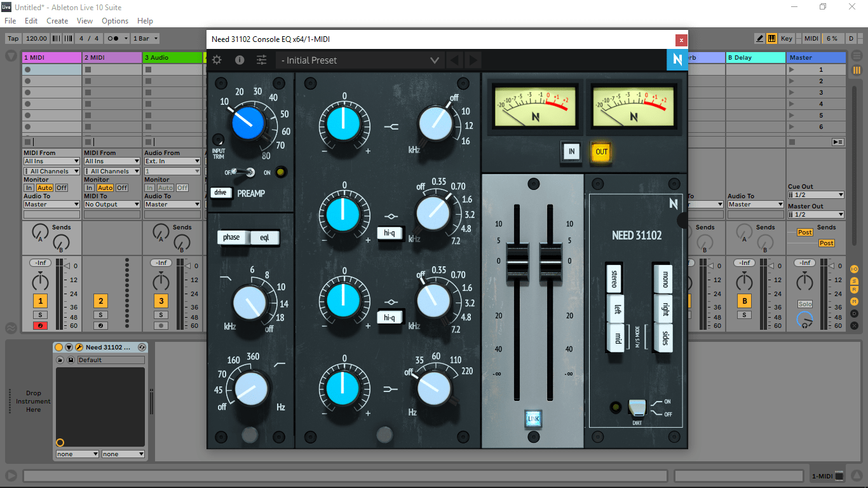Flip the preamp OFF/ON switch
This screenshot has width=868, height=488.
tap(243, 172)
